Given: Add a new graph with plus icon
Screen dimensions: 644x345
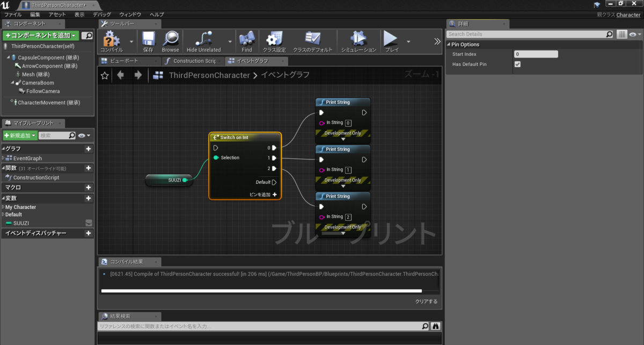Looking at the screenshot, I should pyautogui.click(x=88, y=149).
